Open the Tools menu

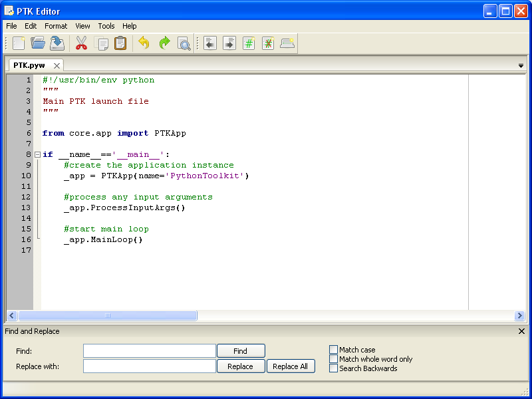(x=106, y=26)
